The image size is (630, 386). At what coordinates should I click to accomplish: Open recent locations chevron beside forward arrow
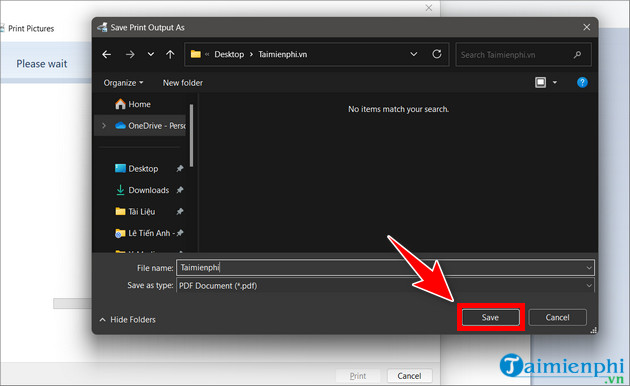click(x=151, y=54)
